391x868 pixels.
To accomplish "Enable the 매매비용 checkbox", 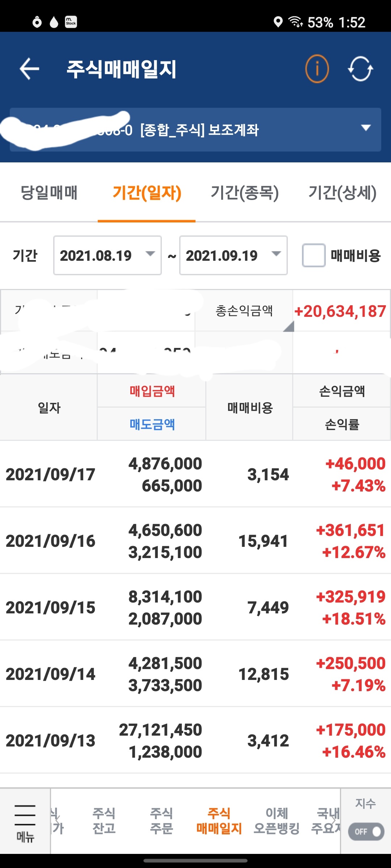I will 314,256.
